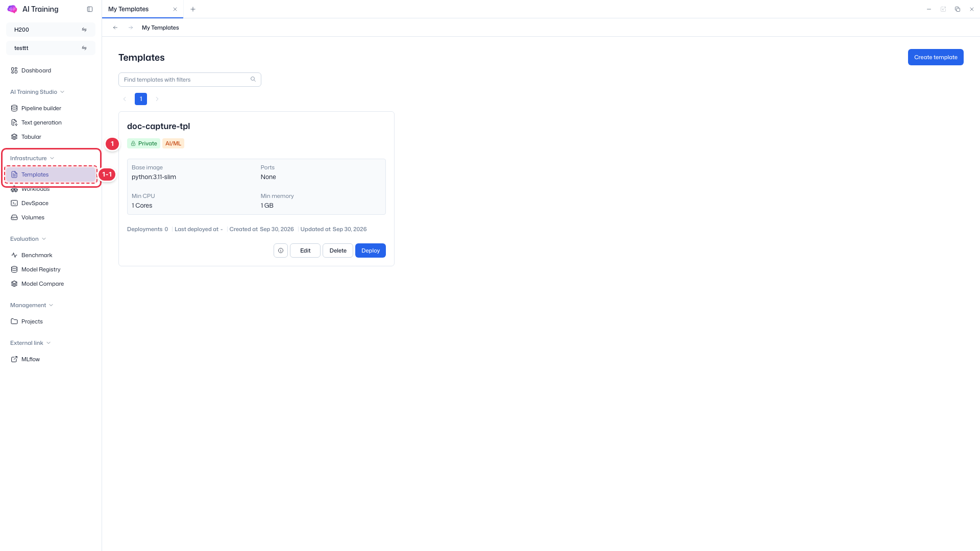Go back with the left arrow
Viewport: 980px width, 551px height.
(115, 28)
